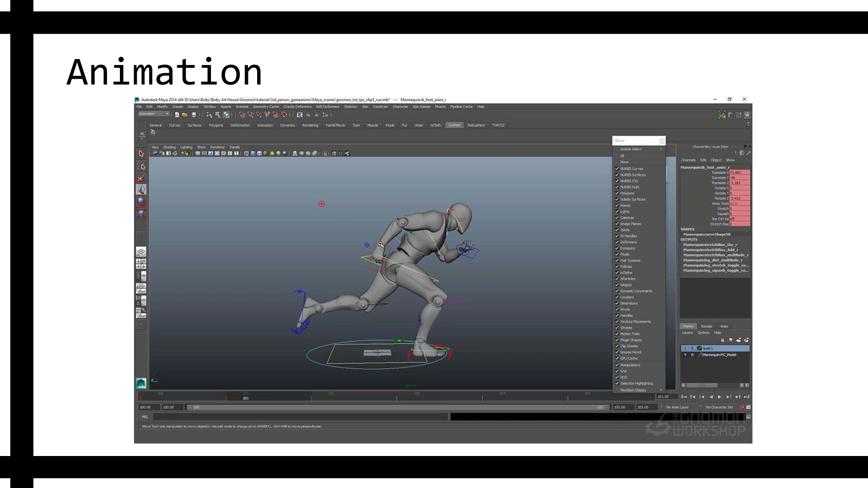Open the Panels menu in viewport
This screenshot has height=488, width=868.
point(234,147)
